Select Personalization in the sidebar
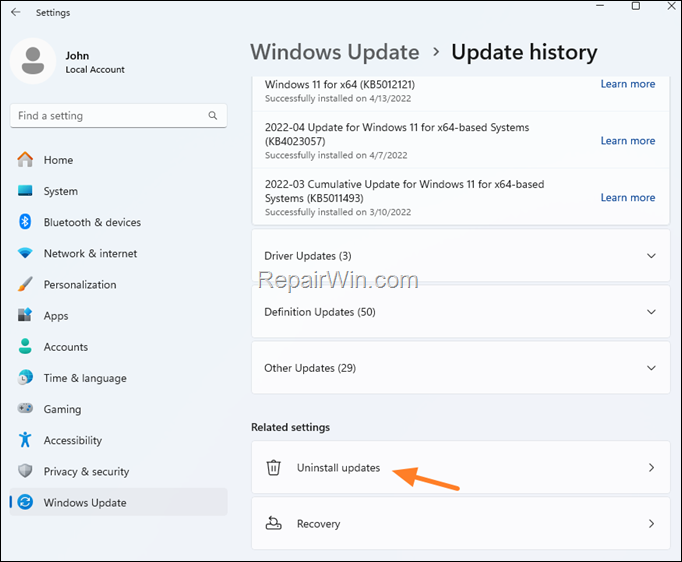The width and height of the screenshot is (682, 562). click(118, 284)
